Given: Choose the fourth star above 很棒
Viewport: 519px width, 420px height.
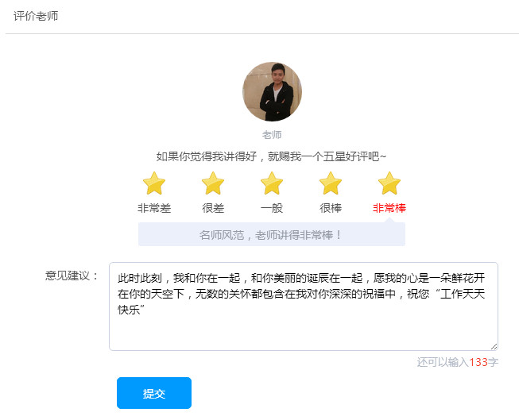Looking at the screenshot, I should [331, 184].
